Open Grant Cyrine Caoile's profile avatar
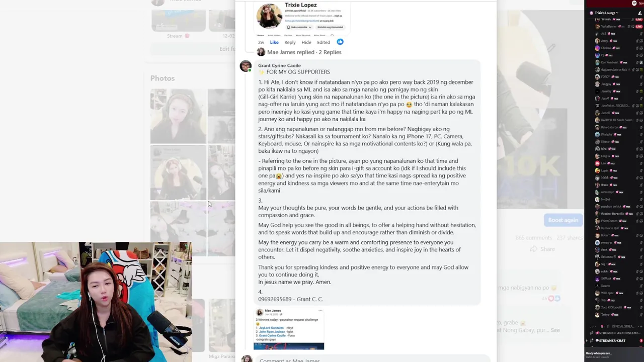The height and width of the screenshot is (362, 644). tap(246, 66)
